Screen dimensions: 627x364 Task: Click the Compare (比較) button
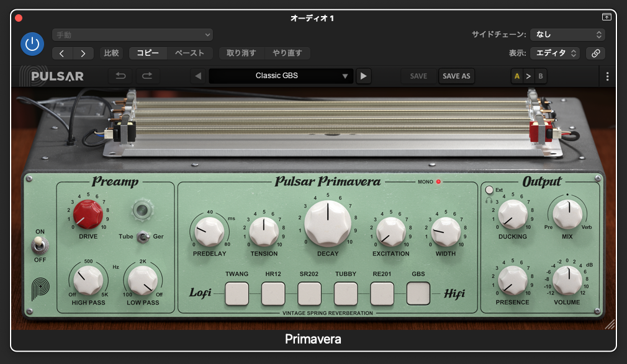[x=111, y=53]
